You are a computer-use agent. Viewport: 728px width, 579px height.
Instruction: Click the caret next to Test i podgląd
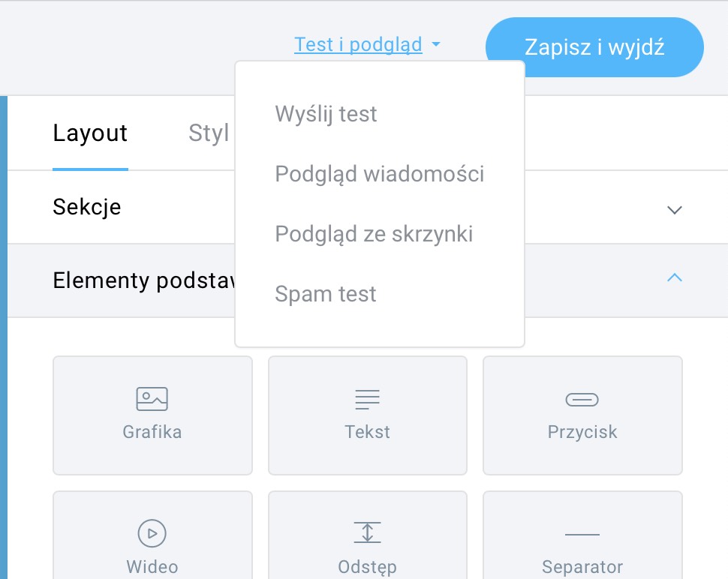coord(435,44)
